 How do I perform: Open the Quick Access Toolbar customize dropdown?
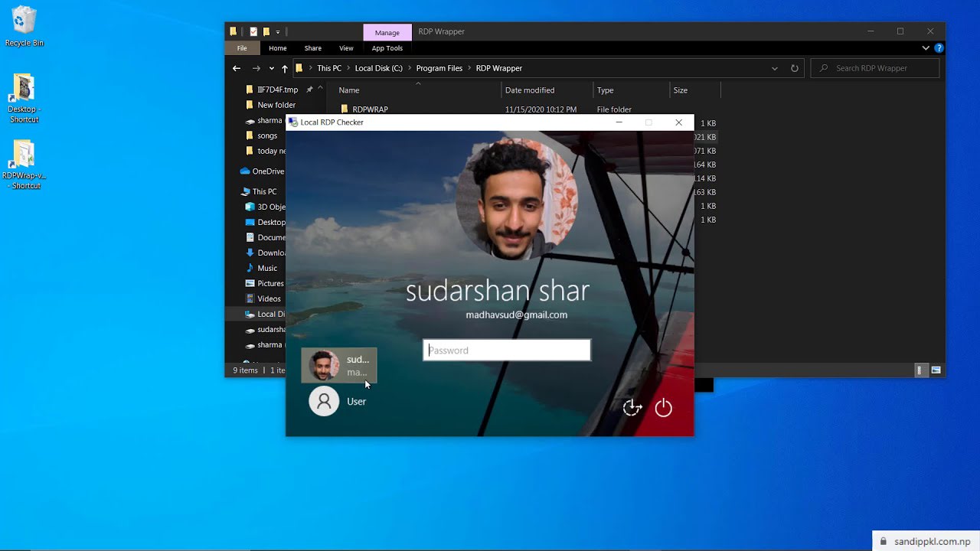(278, 32)
